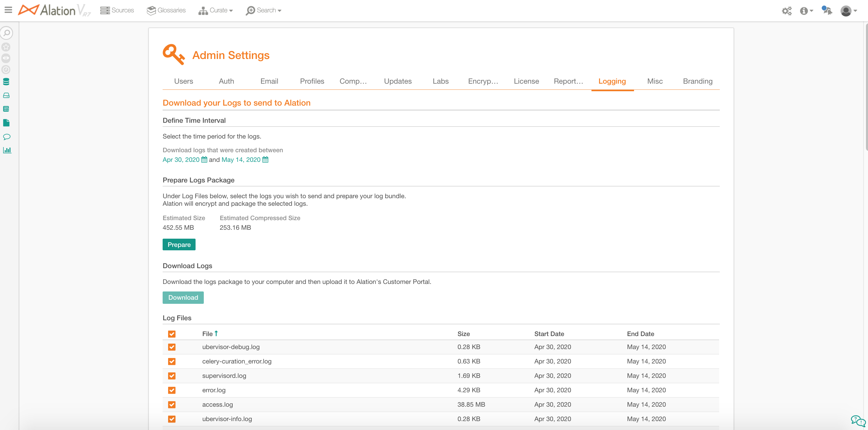This screenshot has width=868, height=430.
Task: Select the supervisord.log file name
Action: coord(224,375)
